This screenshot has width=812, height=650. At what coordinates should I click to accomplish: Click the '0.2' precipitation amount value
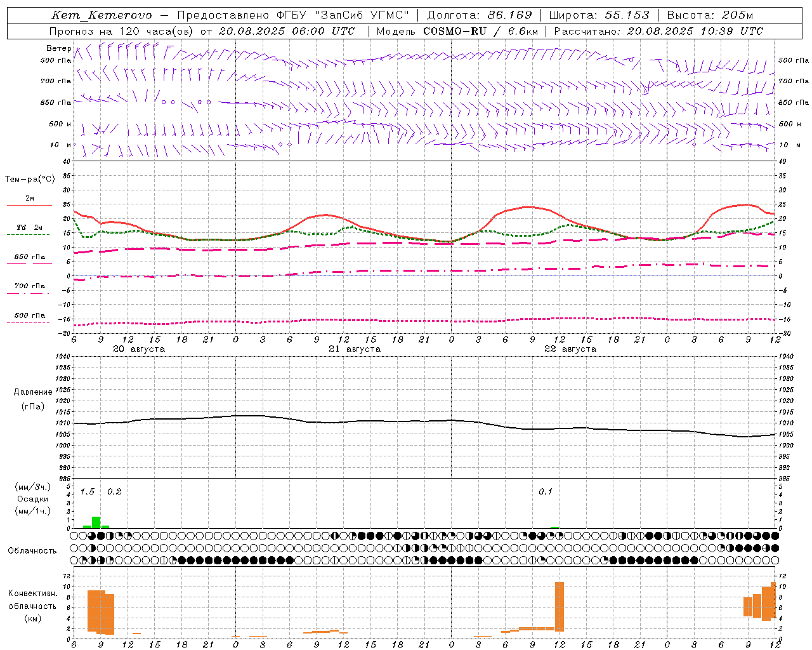click(114, 492)
